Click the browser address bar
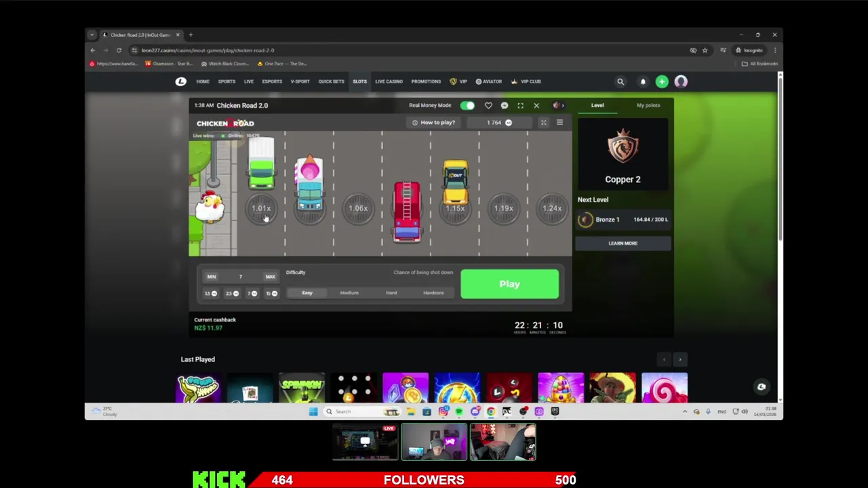This screenshot has height=488, width=868. (x=407, y=50)
